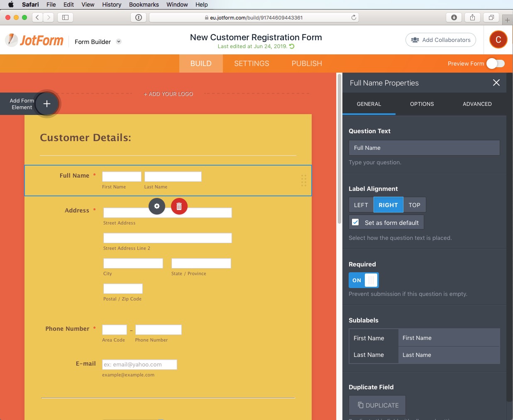Toggle Safari sidebar button
The image size is (513, 420).
coord(65,17)
